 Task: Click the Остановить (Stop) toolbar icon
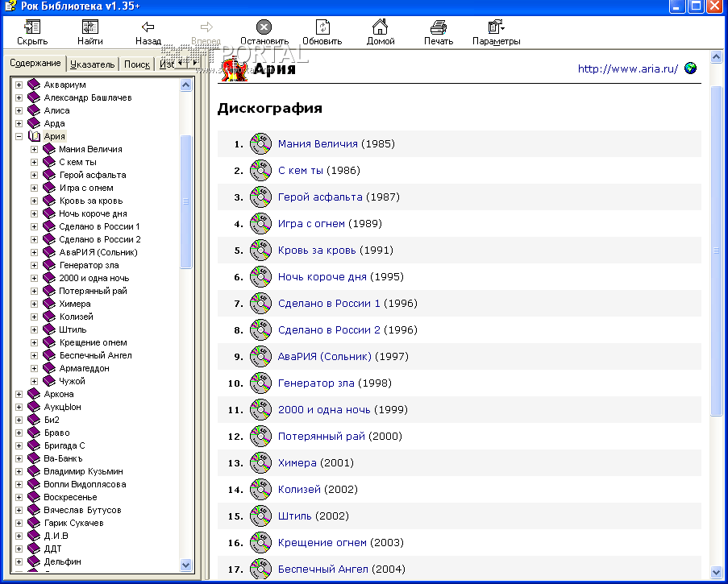pos(264,27)
